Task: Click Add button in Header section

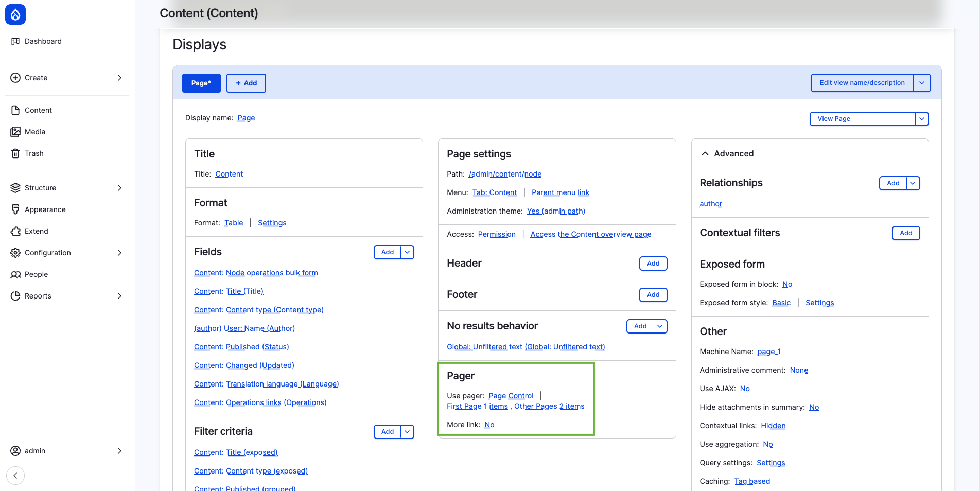Action: (653, 264)
